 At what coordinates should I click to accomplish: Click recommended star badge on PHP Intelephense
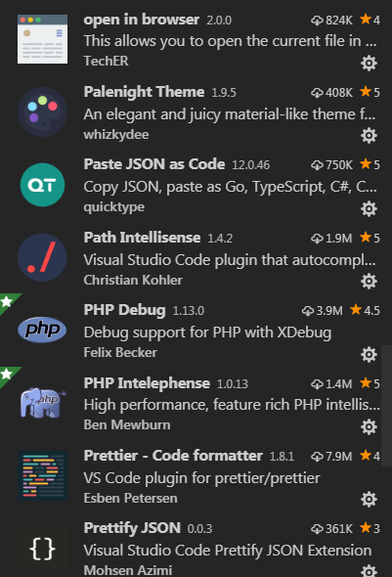[7, 375]
